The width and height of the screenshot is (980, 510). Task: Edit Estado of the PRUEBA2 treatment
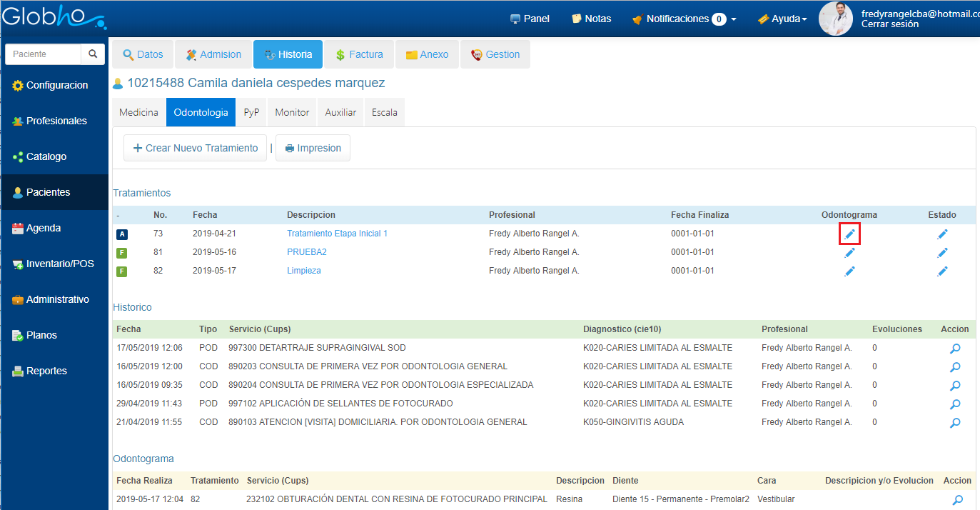942,252
